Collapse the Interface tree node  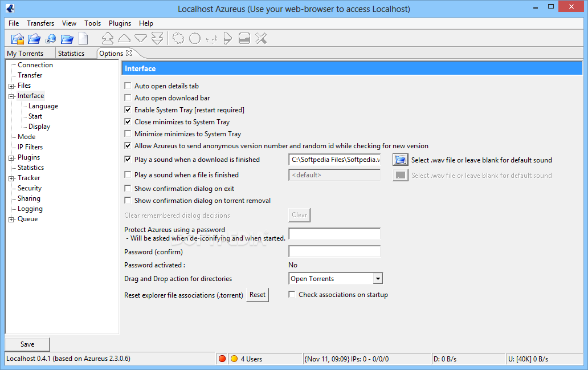(11, 96)
